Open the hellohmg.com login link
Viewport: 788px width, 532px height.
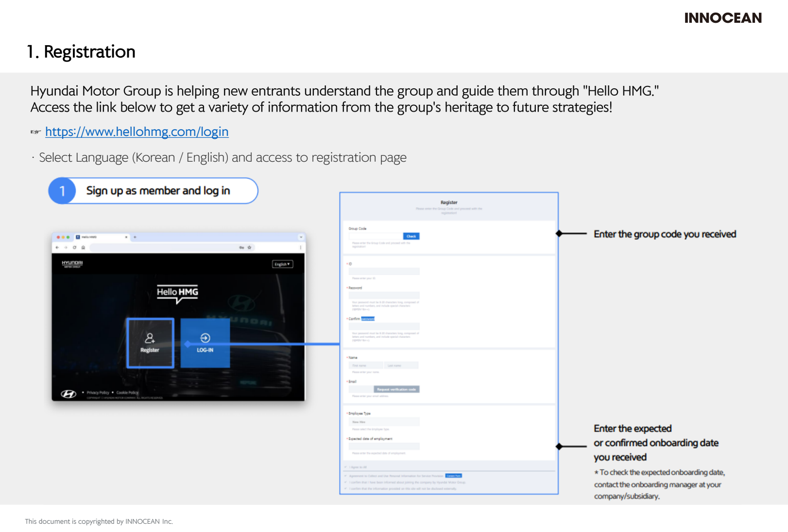coord(137,132)
